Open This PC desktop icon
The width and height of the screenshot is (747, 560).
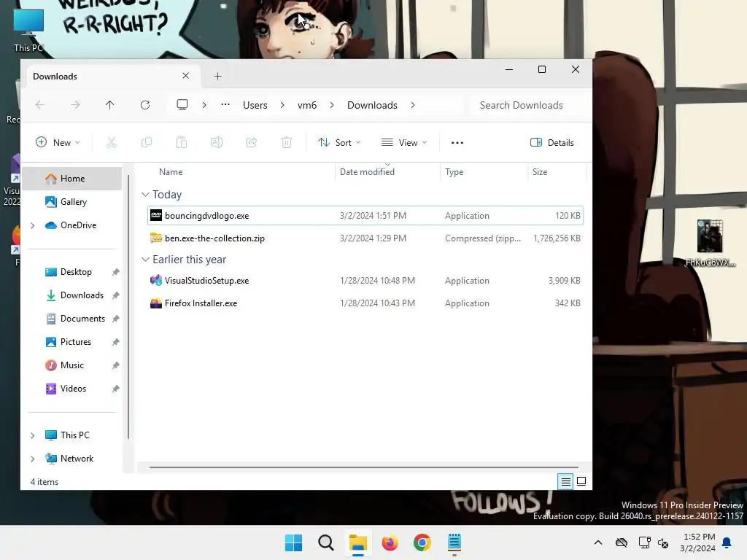(28, 31)
